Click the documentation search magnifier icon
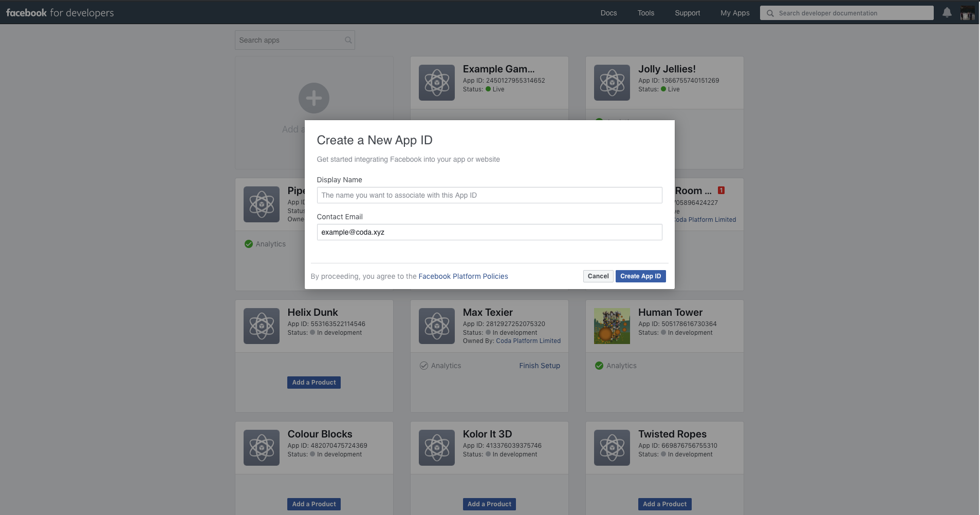Image resolution: width=980 pixels, height=515 pixels. [770, 13]
